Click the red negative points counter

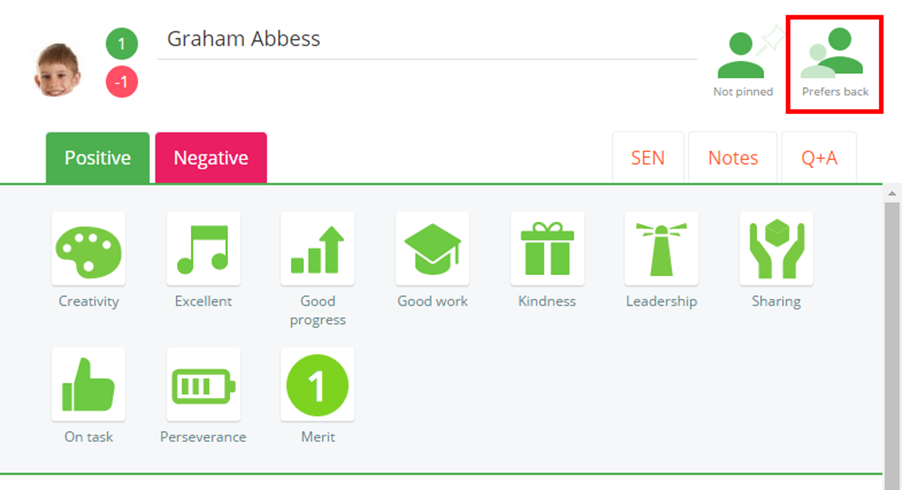pyautogui.click(x=121, y=83)
